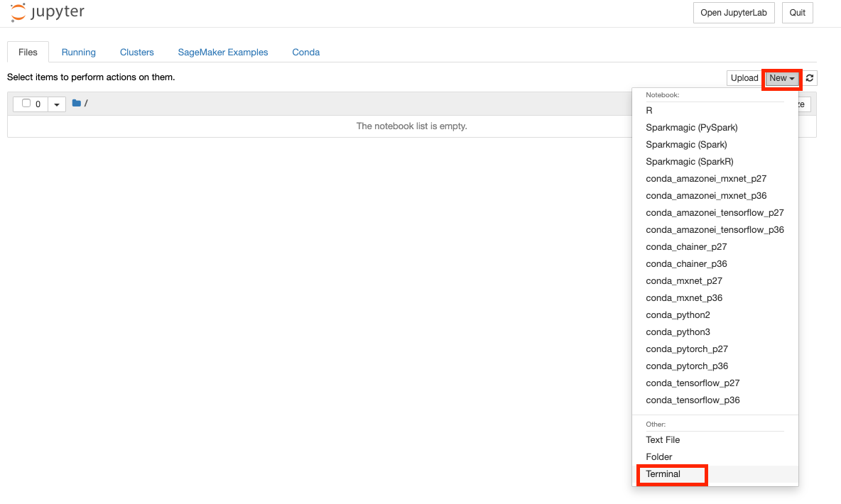This screenshot has width=841, height=504.
Task: Open the Clusters tab
Action: pyautogui.click(x=137, y=52)
